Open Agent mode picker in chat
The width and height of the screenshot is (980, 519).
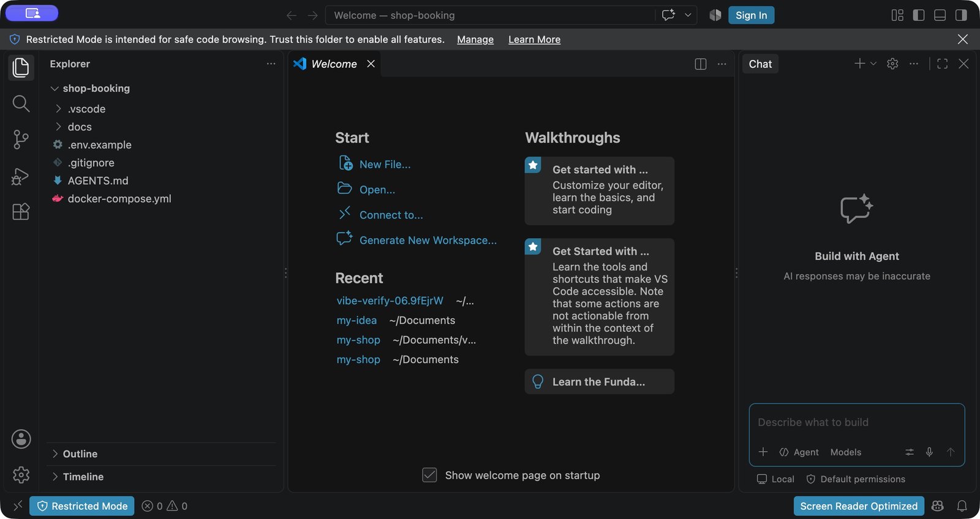pyautogui.click(x=799, y=452)
